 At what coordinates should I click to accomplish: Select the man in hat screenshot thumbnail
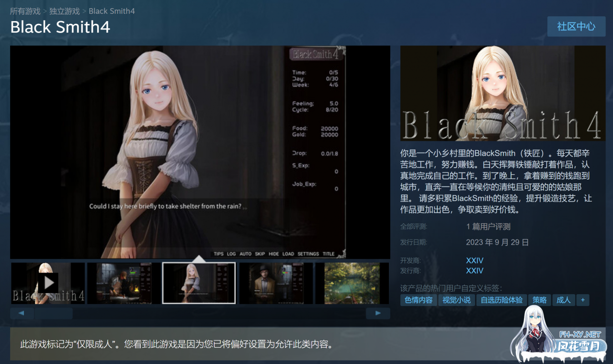(276, 283)
